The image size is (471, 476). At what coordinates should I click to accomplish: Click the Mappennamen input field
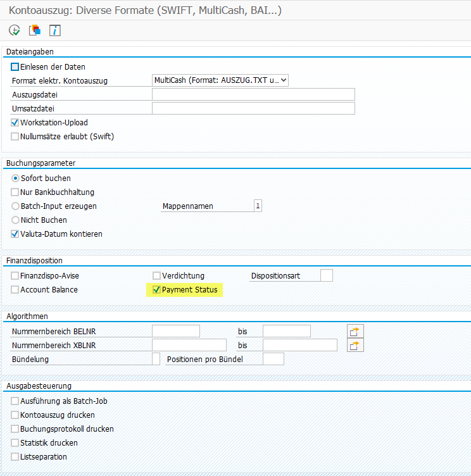tap(257, 206)
